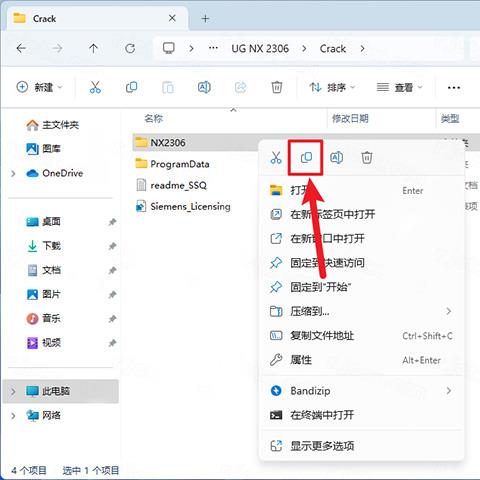Click the toolbar Delete trash icon
This screenshot has width=480, height=480.
click(276, 87)
